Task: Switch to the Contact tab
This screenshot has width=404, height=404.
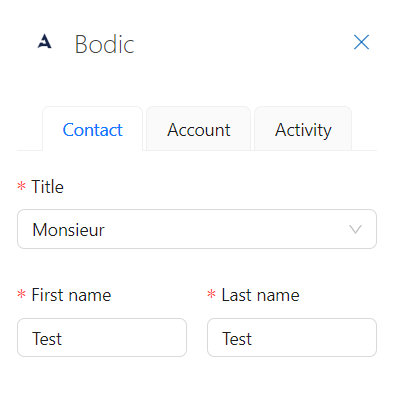Action: tap(93, 129)
